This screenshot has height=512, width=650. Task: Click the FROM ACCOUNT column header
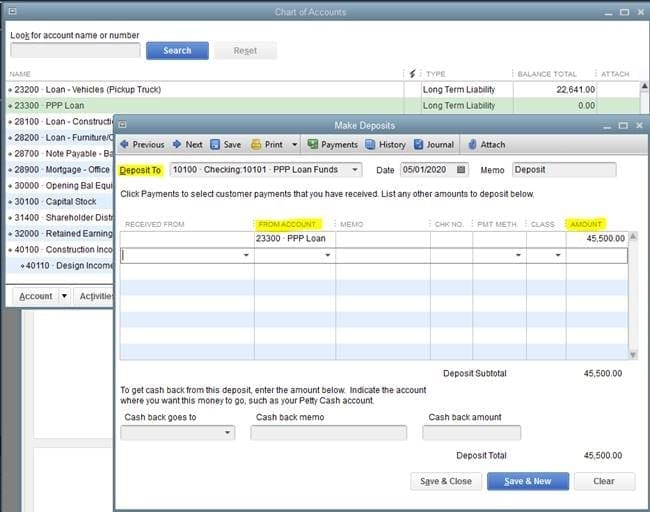[287, 224]
